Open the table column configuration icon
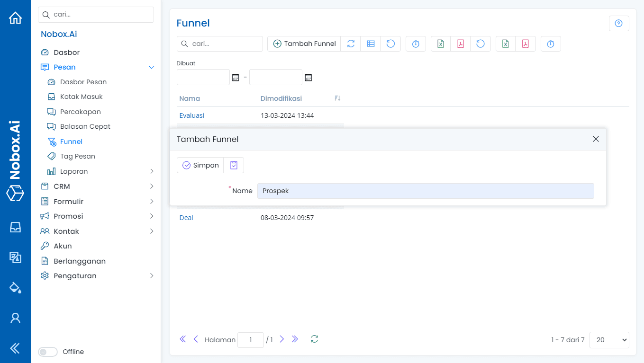 tap(371, 44)
